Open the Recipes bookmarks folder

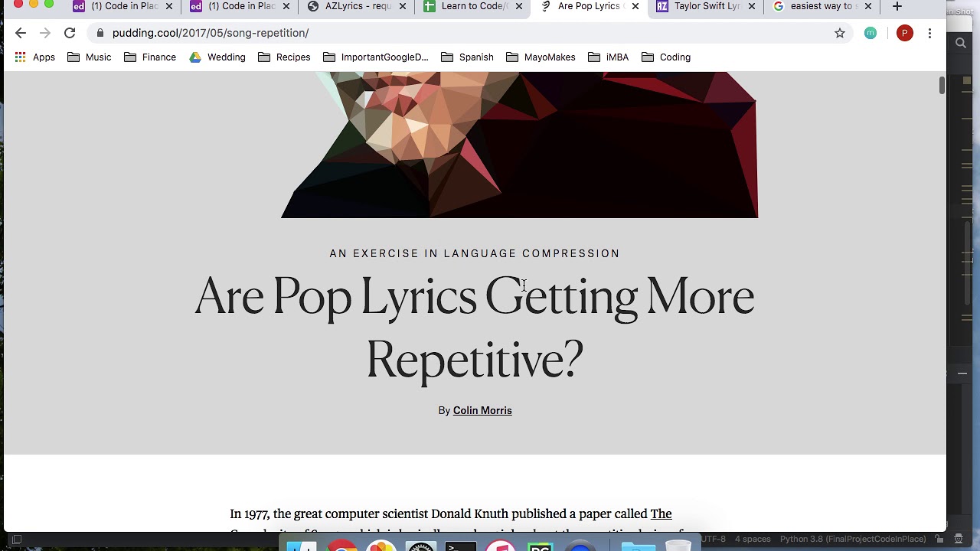tap(284, 57)
